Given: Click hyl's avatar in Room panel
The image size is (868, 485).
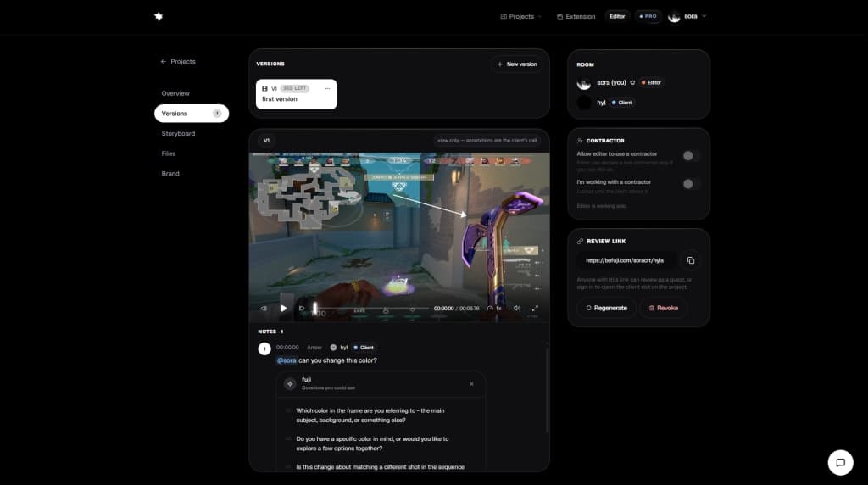Looking at the screenshot, I should (584, 103).
